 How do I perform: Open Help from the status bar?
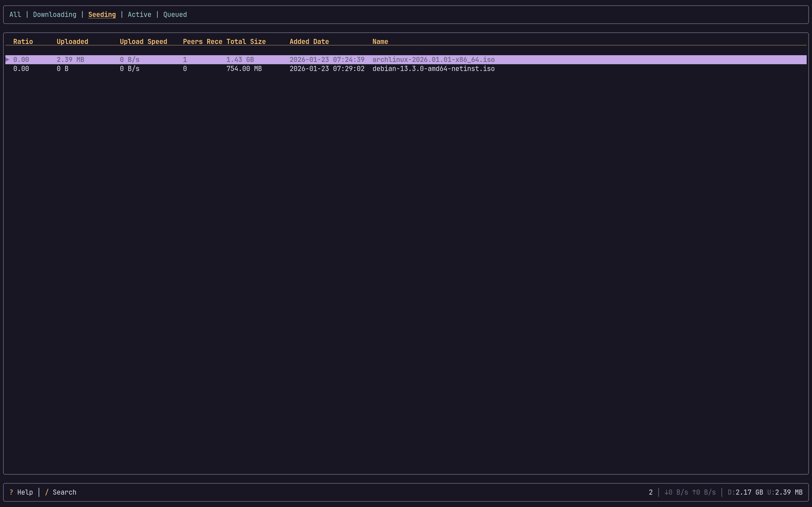pyautogui.click(x=21, y=492)
